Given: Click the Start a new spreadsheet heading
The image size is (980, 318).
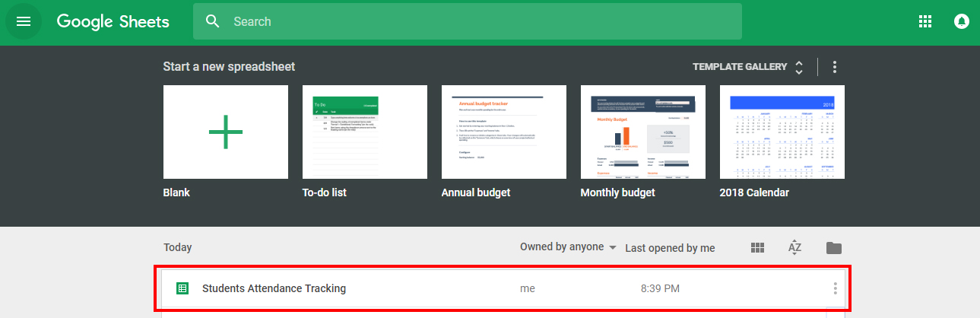Looking at the screenshot, I should (229, 67).
